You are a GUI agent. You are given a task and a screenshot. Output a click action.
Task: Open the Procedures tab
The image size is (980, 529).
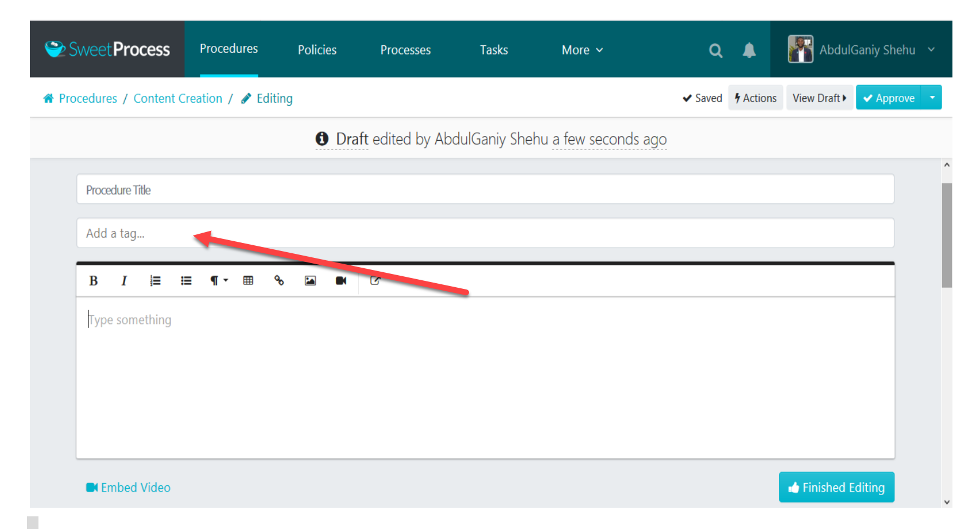pos(228,49)
